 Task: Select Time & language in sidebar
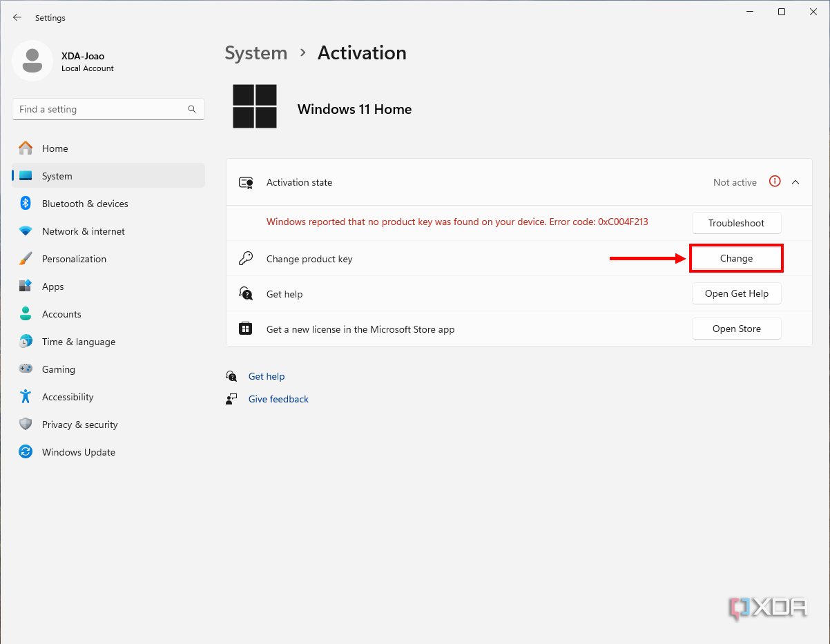[78, 342]
